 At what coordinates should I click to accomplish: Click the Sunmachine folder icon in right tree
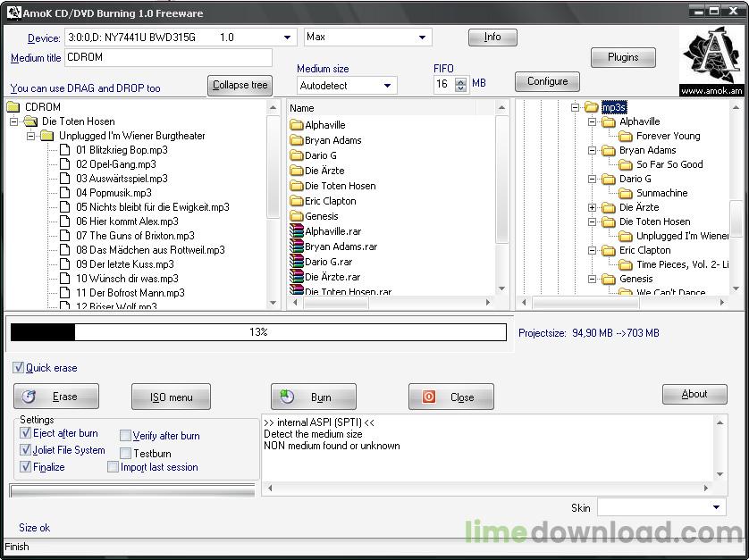pos(626,193)
